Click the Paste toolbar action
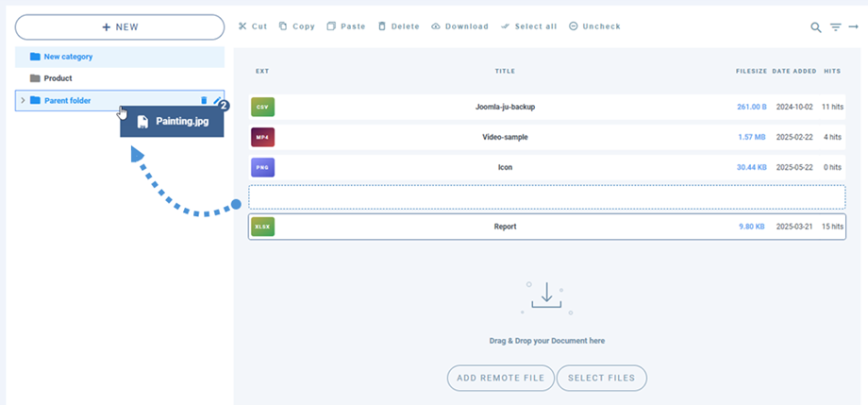 click(345, 26)
